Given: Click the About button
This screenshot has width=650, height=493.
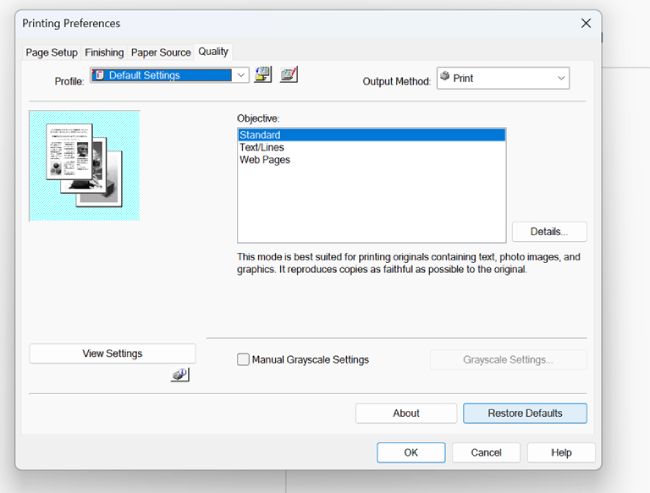Looking at the screenshot, I should pyautogui.click(x=406, y=413).
